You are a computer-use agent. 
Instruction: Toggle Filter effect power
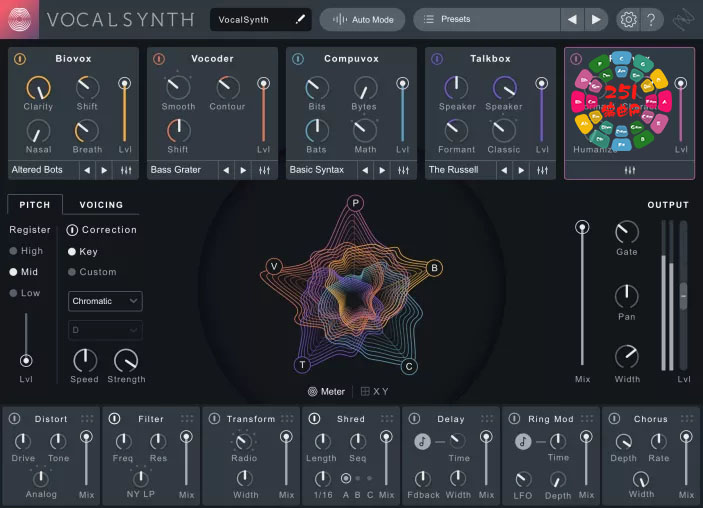coord(115,418)
